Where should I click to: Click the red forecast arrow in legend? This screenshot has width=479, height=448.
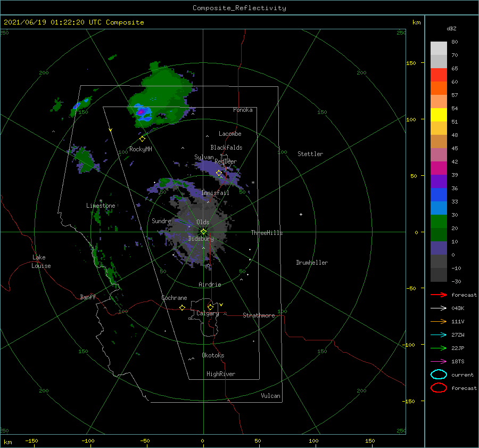click(439, 295)
